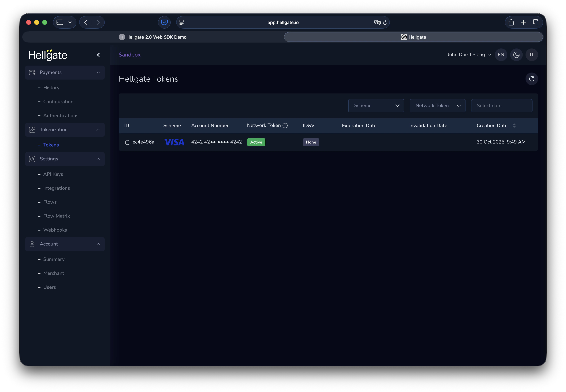Click creation date 30 Oct 2025, 9:49 AM

501,142
